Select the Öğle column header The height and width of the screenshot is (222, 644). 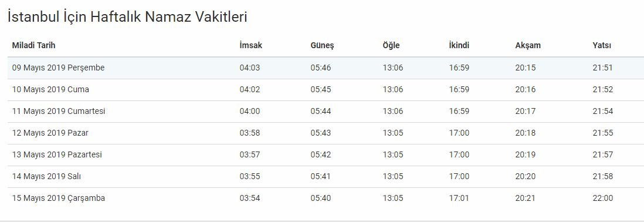[391, 46]
